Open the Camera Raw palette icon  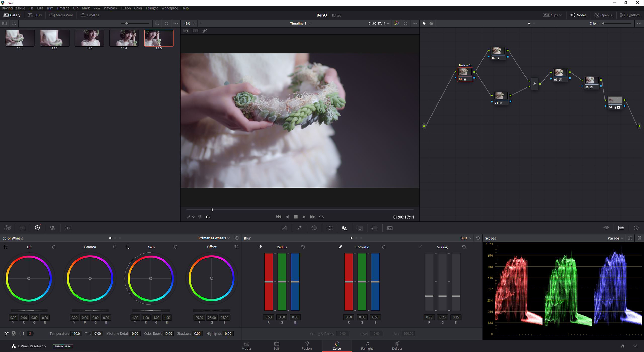tap(7, 228)
